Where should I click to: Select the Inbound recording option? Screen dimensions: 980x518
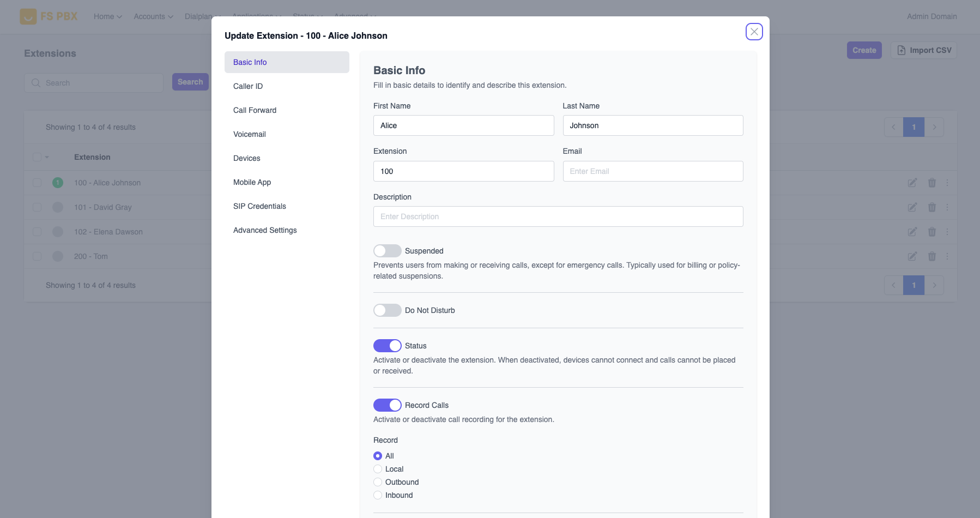coord(378,495)
